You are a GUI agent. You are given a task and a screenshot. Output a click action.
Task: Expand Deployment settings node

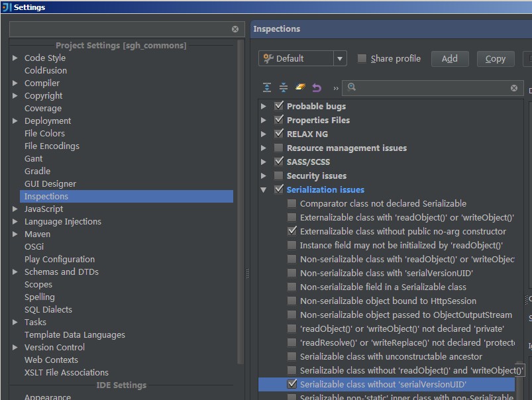(15, 121)
